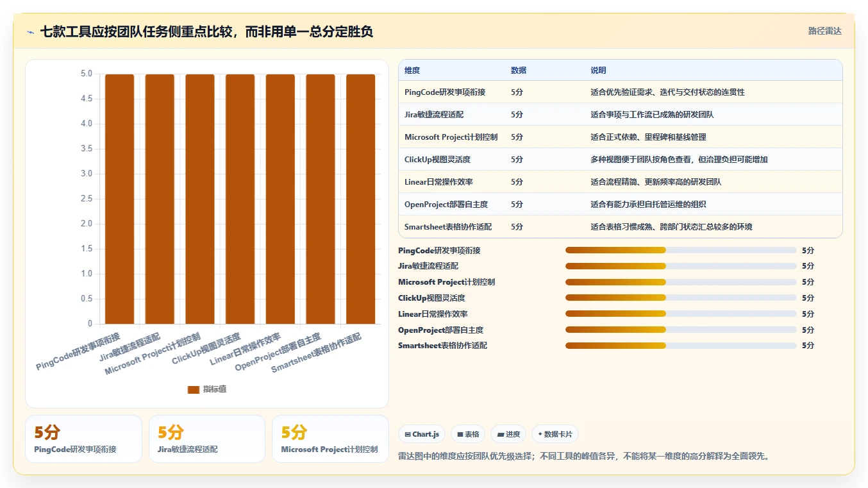Click the footnote about 雷达图中的维度
This screenshot has width=868, height=488.
[583, 456]
